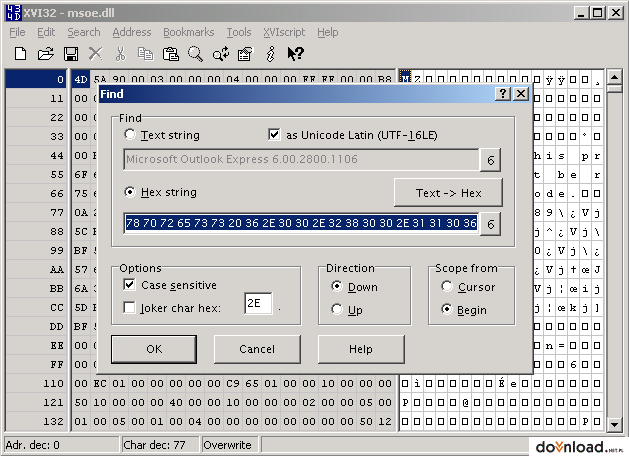Save the file using the floppy disk icon
This screenshot has height=456, width=629.
pos(71,53)
